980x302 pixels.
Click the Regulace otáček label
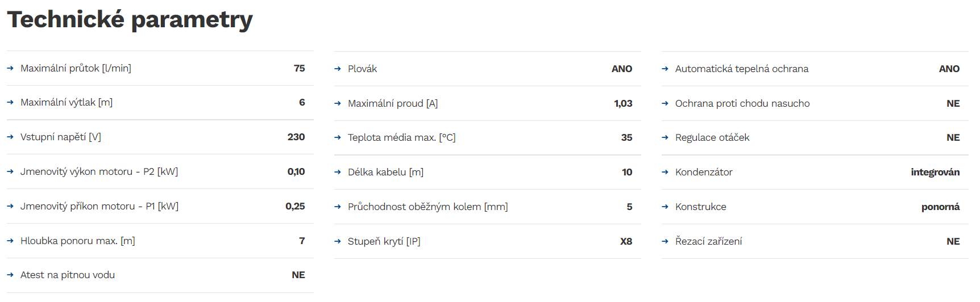712,137
